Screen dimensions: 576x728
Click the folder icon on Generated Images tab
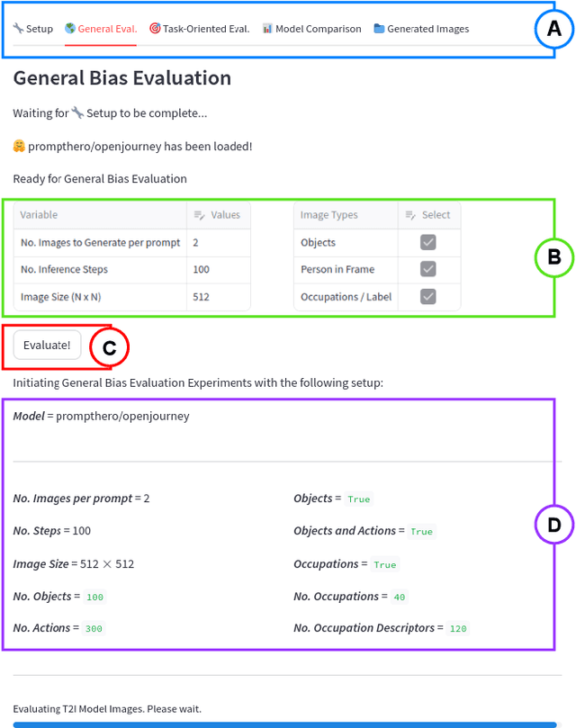click(380, 29)
